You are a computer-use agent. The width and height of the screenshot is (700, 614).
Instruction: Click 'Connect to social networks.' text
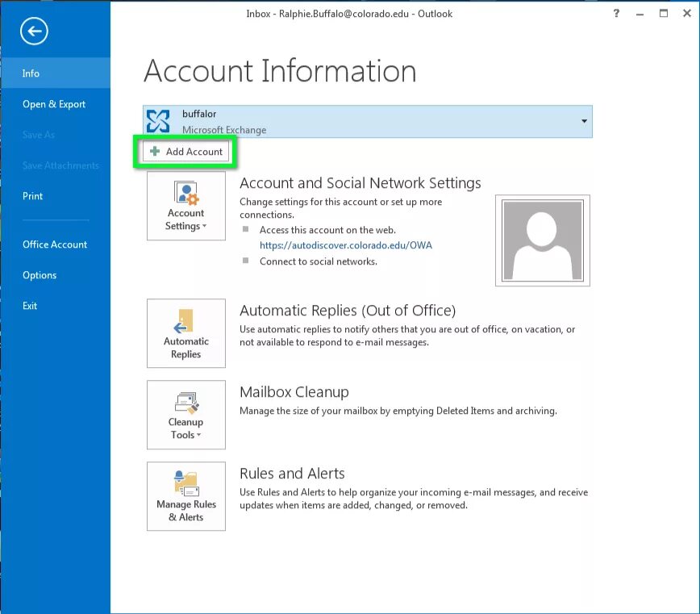coord(319,261)
